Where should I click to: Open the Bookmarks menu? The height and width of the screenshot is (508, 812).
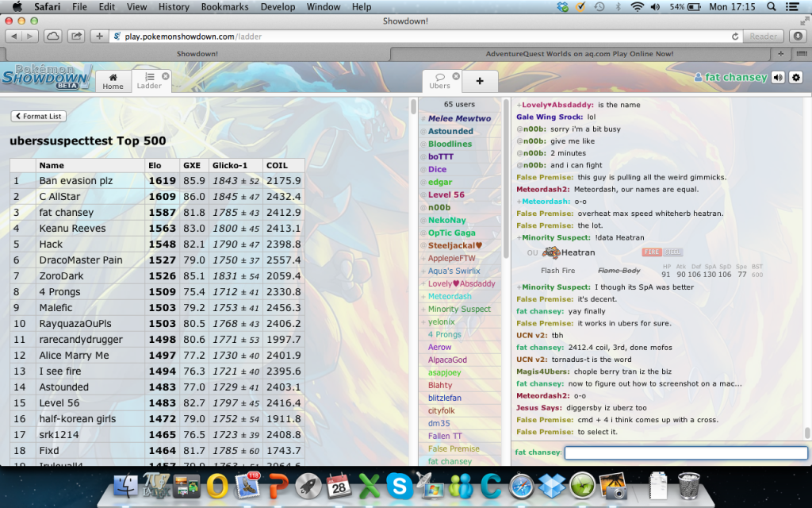pos(224,6)
